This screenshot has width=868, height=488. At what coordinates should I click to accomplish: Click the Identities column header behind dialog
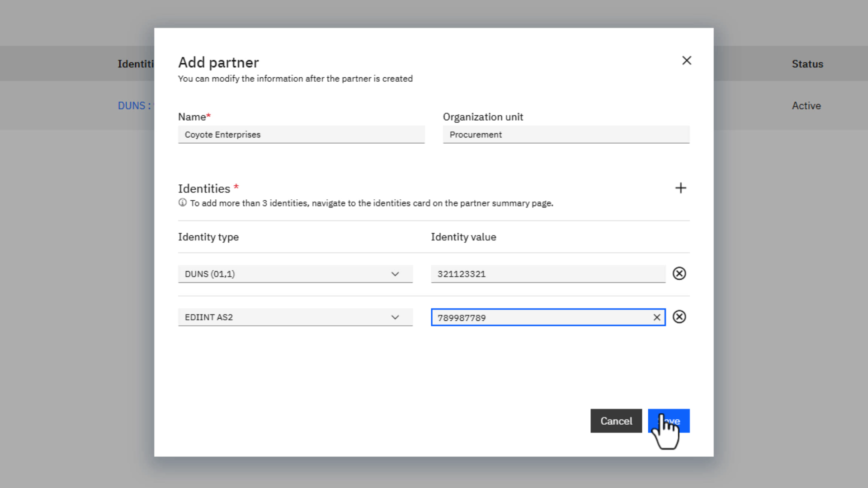pyautogui.click(x=136, y=64)
